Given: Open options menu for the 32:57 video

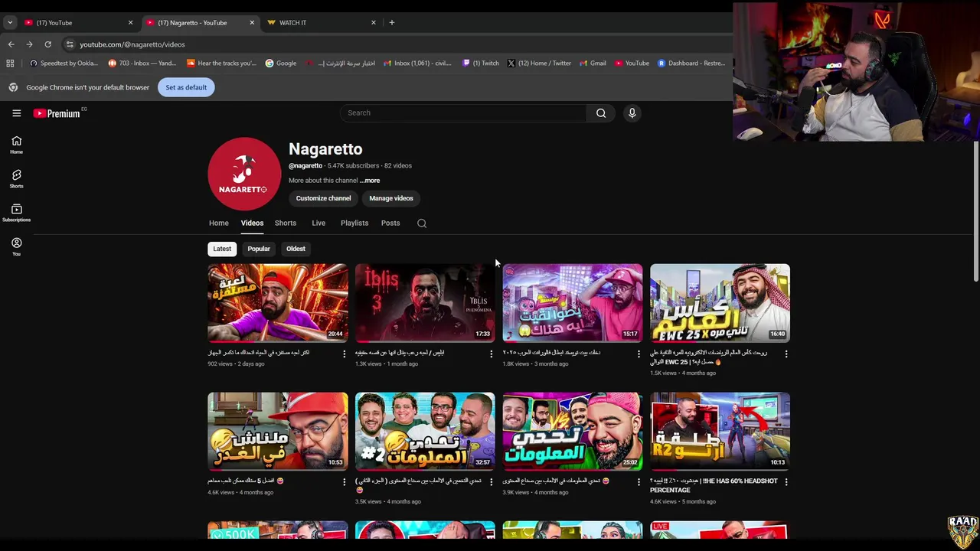Looking at the screenshot, I should [492, 482].
